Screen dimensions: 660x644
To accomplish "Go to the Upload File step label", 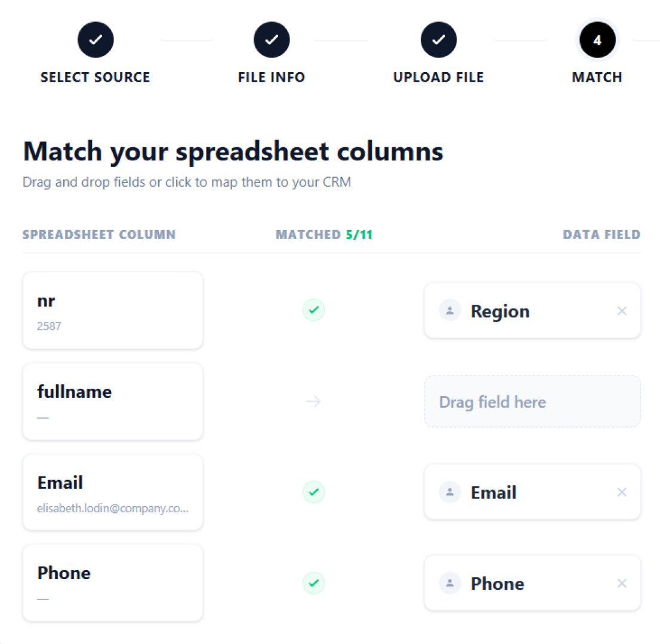I will [x=439, y=78].
